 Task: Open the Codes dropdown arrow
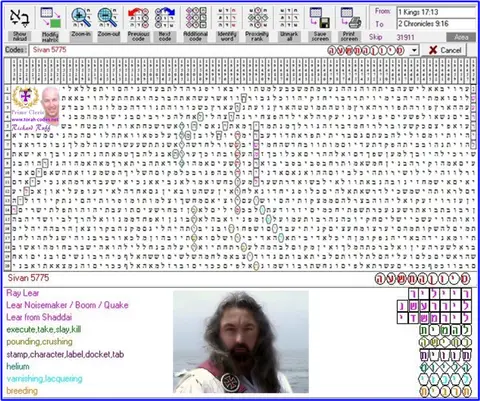click(x=414, y=50)
